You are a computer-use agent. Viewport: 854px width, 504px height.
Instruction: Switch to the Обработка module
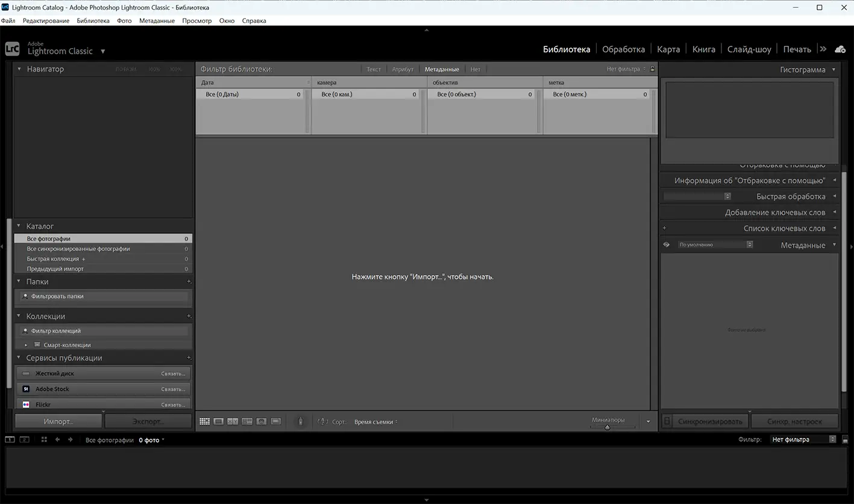coord(623,49)
